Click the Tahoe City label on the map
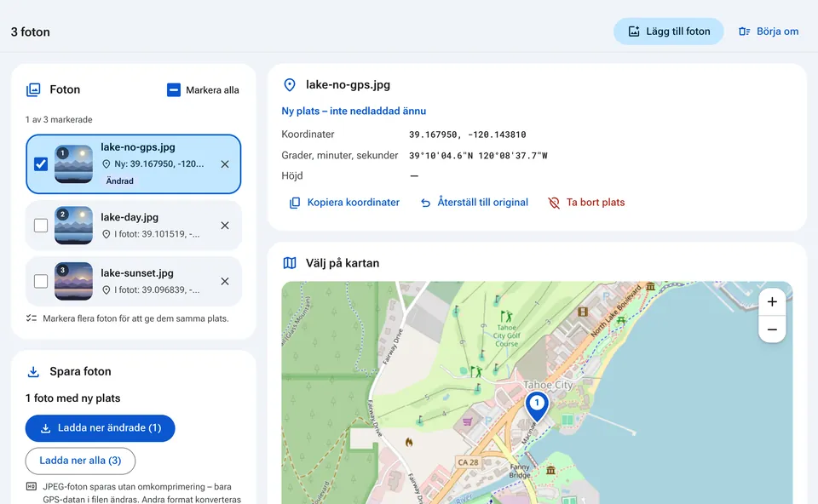Image resolution: width=818 pixels, height=504 pixels. (x=548, y=385)
